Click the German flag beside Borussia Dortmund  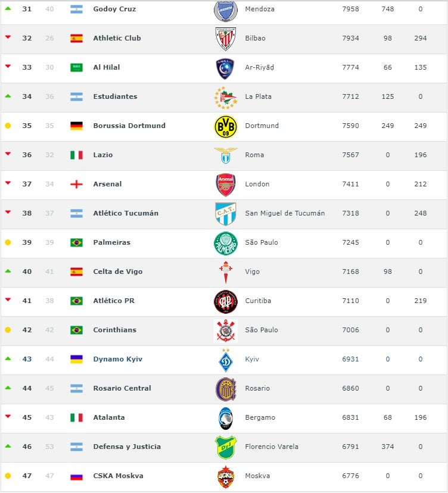click(x=76, y=126)
